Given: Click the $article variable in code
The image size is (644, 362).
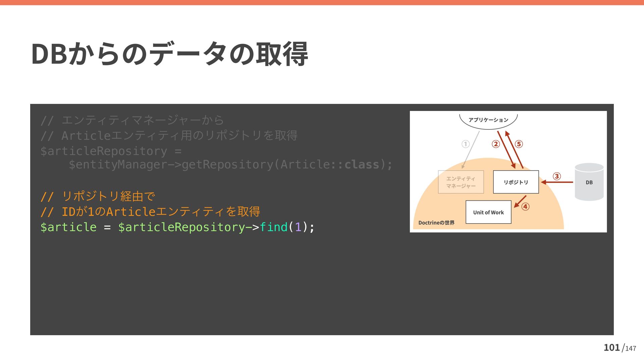Looking at the screenshot, I should click(68, 227).
